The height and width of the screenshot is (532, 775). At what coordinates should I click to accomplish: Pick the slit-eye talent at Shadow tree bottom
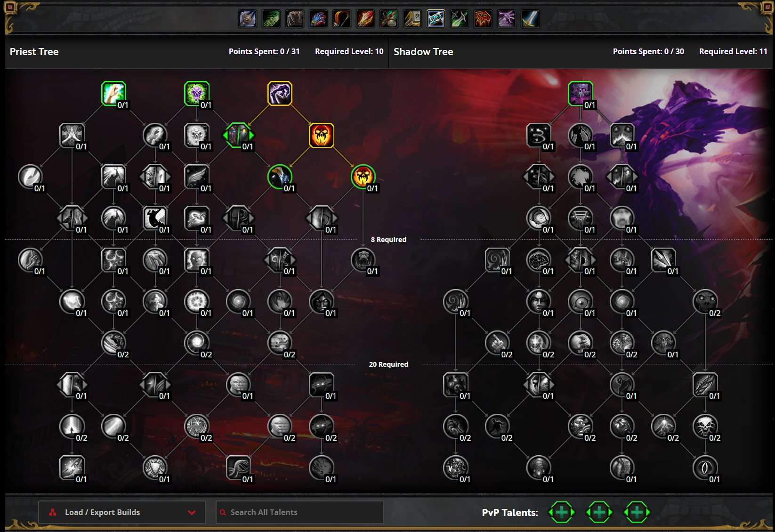pos(705,468)
